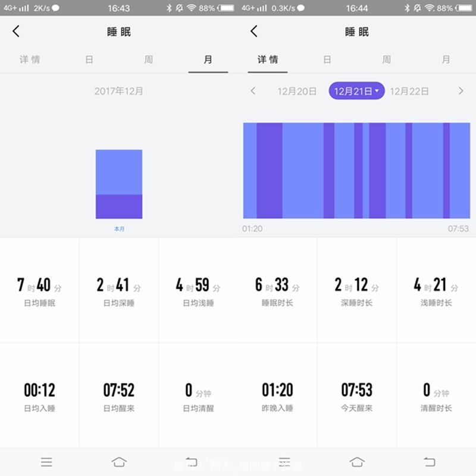Tap the bottom navigation back icon on left screen
Viewport: 476px width, 476px height.
point(192,462)
